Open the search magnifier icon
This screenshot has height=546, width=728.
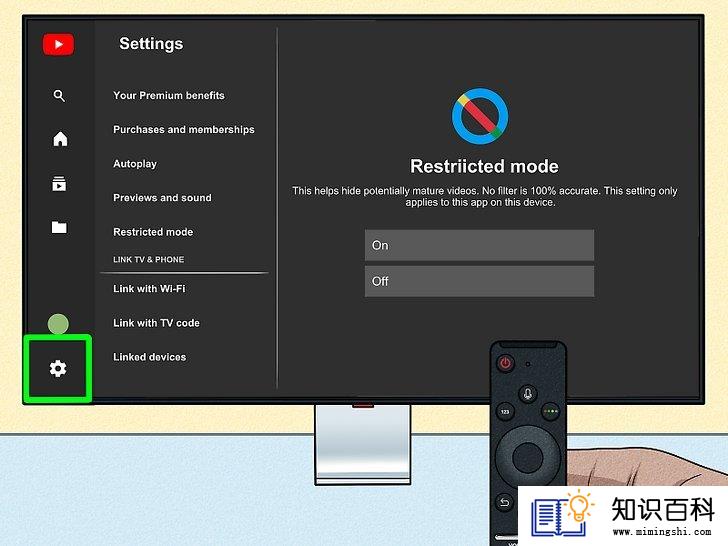tap(59, 96)
